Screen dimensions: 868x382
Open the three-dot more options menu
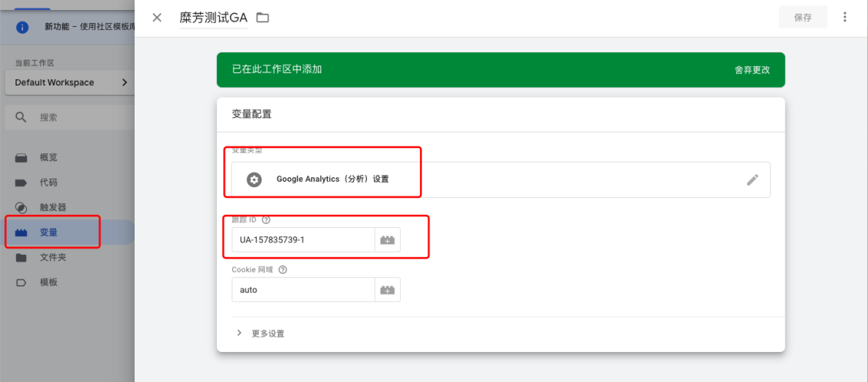(x=845, y=17)
